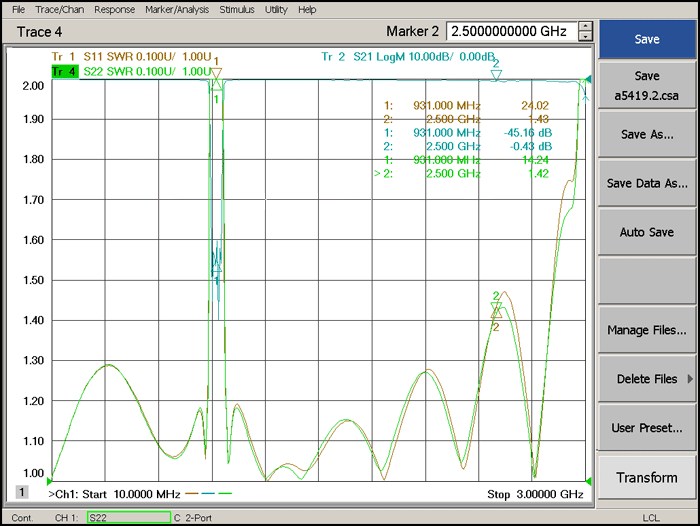Viewport: 700px width, 526px height.
Task: Open the Stimulus menu
Action: tap(237, 9)
